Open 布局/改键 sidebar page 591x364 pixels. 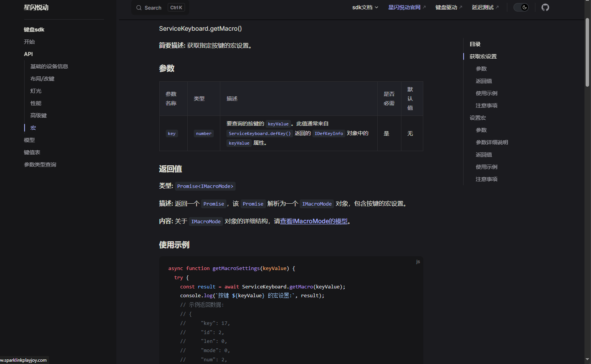(x=42, y=79)
